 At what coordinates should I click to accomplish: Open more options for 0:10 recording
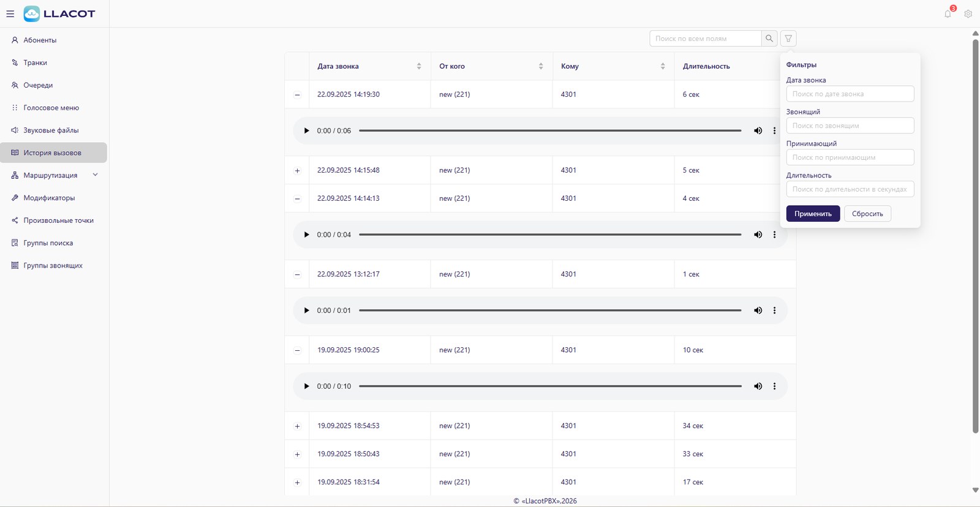click(774, 386)
